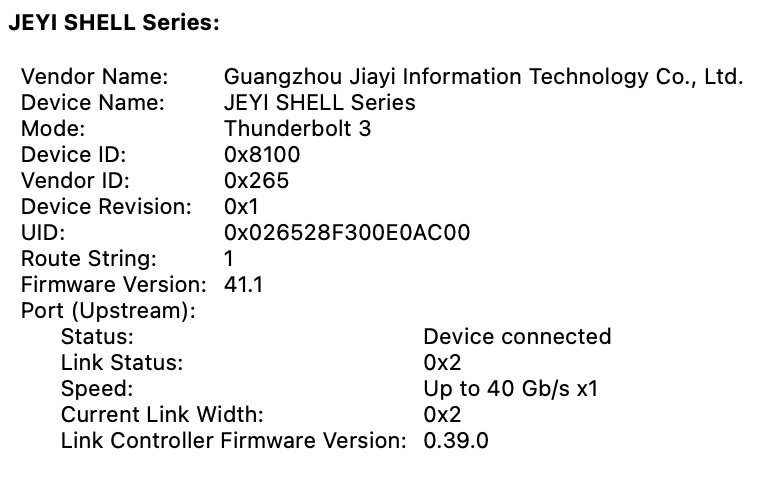766x482 pixels.
Task: Select the Firmware Version value 41.1
Action: tap(244, 285)
